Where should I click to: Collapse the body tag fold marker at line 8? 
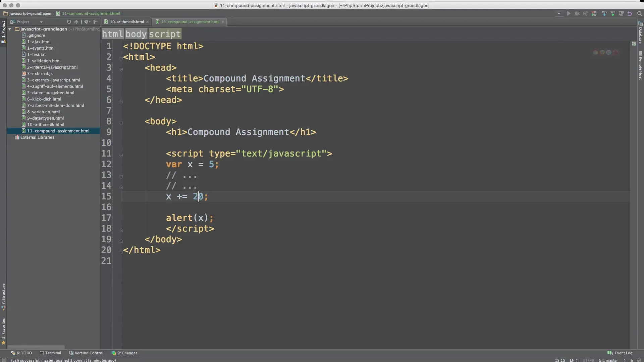pos(121,123)
